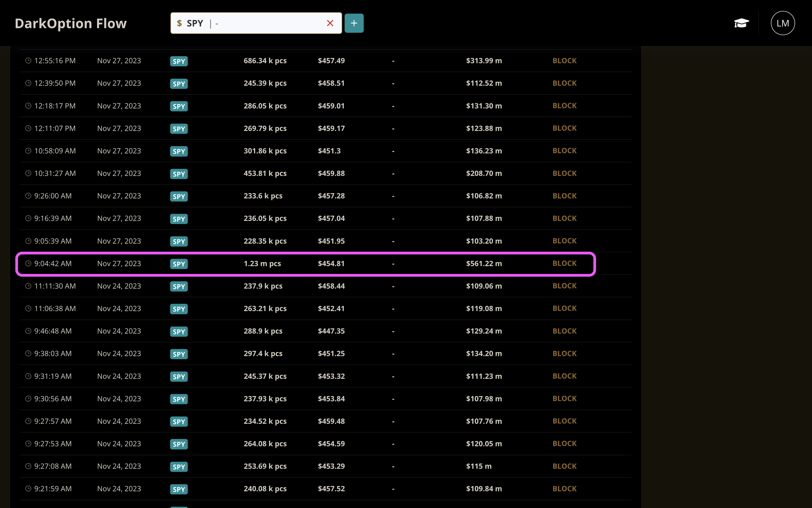This screenshot has width=812, height=508.
Task: Select the highlighted 9:04:42 AM trade row
Action: 305,264
